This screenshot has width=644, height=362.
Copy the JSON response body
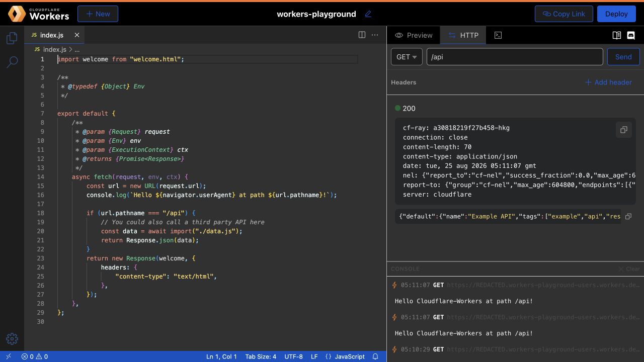click(x=628, y=217)
